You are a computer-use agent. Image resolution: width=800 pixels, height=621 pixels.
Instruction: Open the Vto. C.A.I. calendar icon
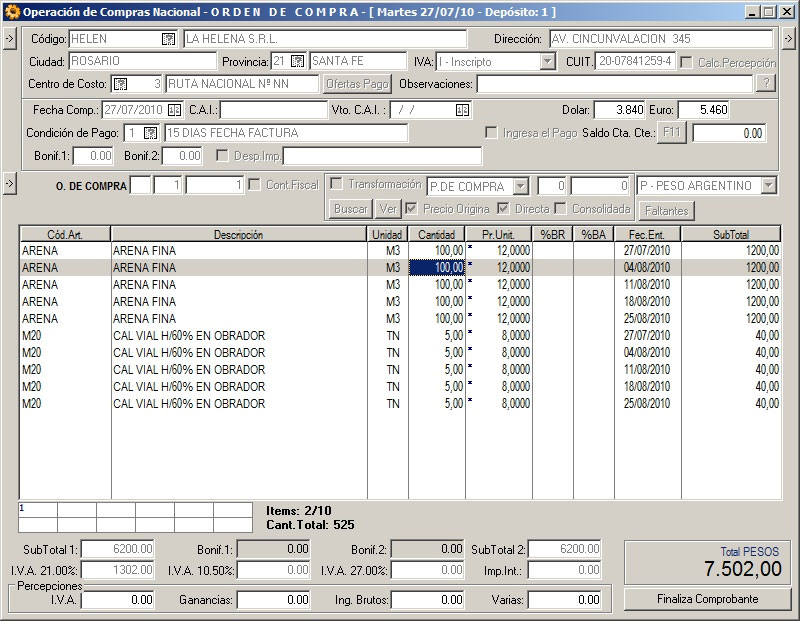click(462, 110)
